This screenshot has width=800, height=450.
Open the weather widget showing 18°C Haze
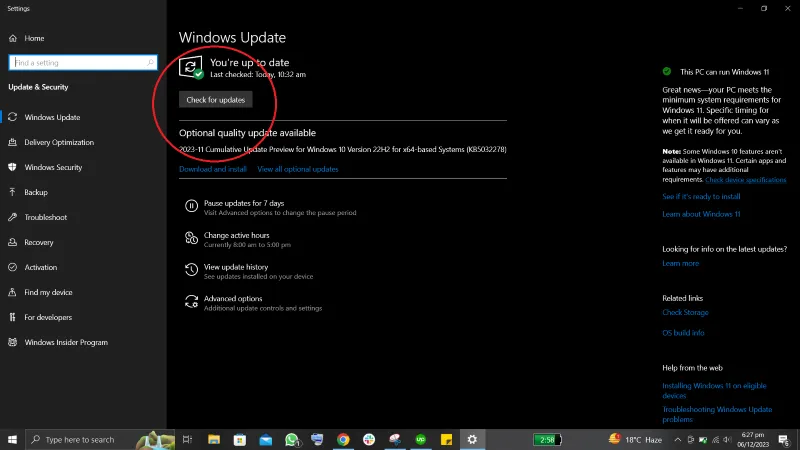[x=635, y=439]
